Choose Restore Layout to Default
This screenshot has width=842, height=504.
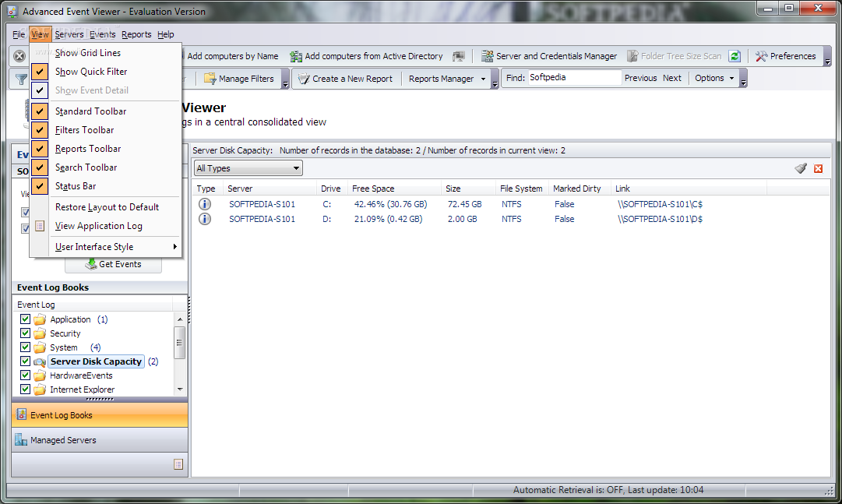106,207
